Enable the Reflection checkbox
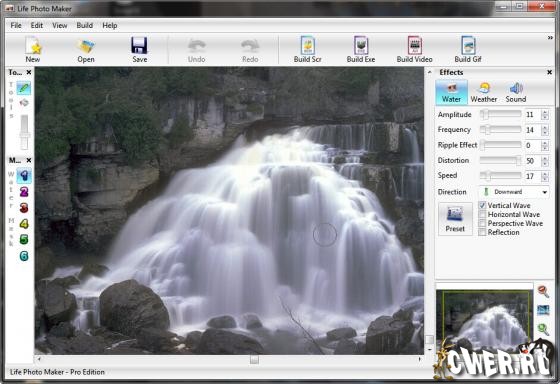The width and height of the screenshot is (560, 384). pyautogui.click(x=482, y=232)
